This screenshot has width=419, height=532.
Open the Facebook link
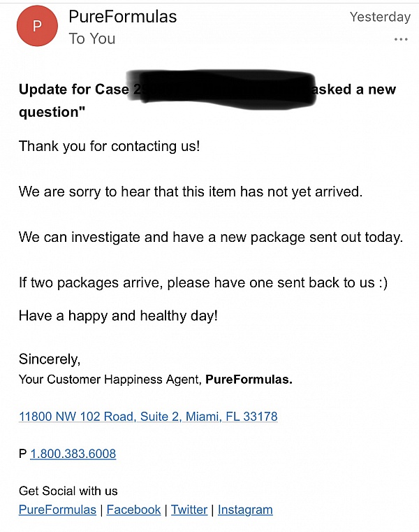pos(133,510)
